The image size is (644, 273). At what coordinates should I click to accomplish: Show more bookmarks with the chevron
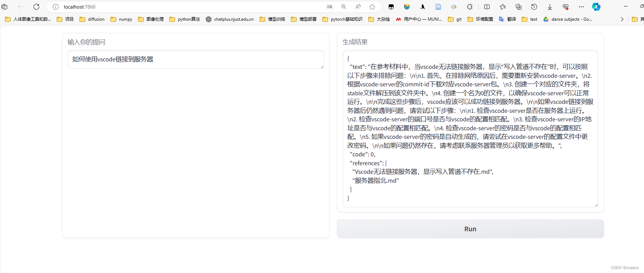(x=622, y=19)
